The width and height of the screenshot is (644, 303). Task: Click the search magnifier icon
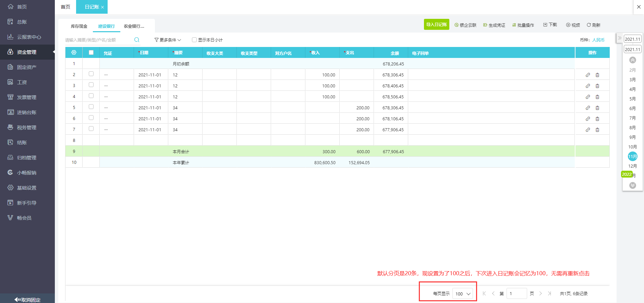coord(137,40)
